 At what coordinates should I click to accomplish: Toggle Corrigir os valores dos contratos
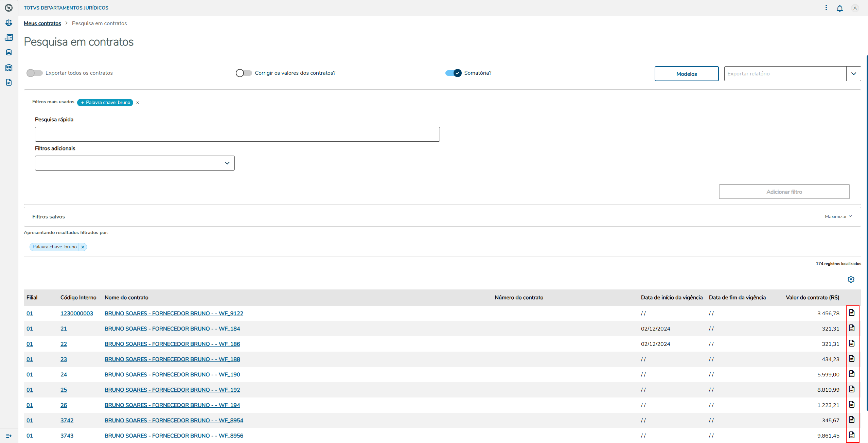coord(244,73)
